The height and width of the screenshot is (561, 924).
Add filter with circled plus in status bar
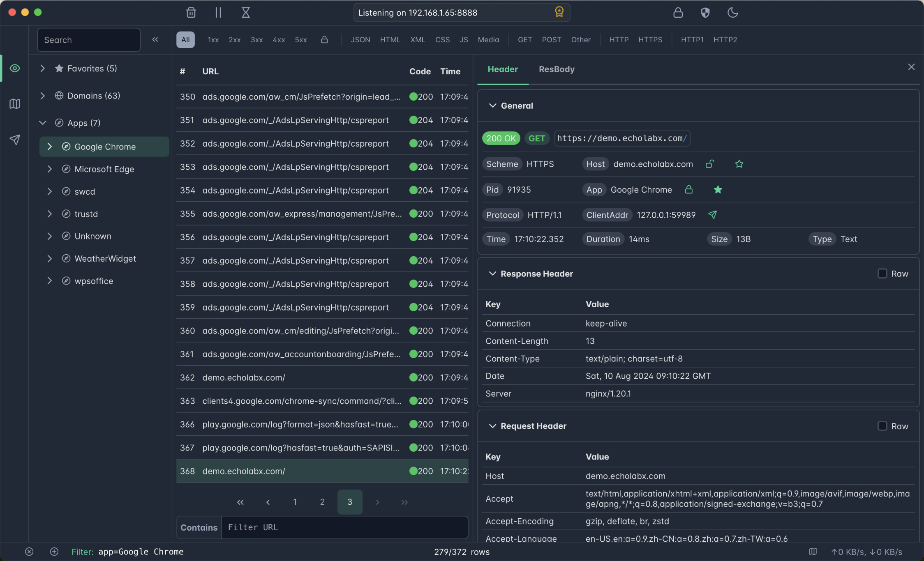[54, 552]
